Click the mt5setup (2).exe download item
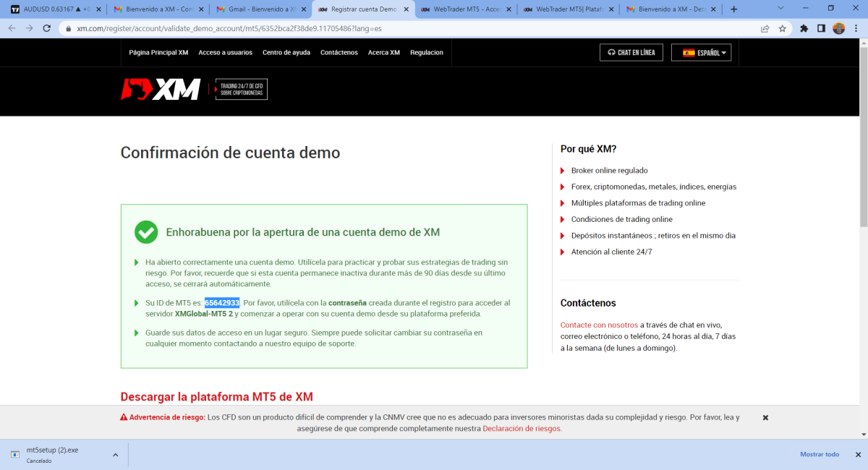The width and height of the screenshot is (868, 470). pos(54,455)
